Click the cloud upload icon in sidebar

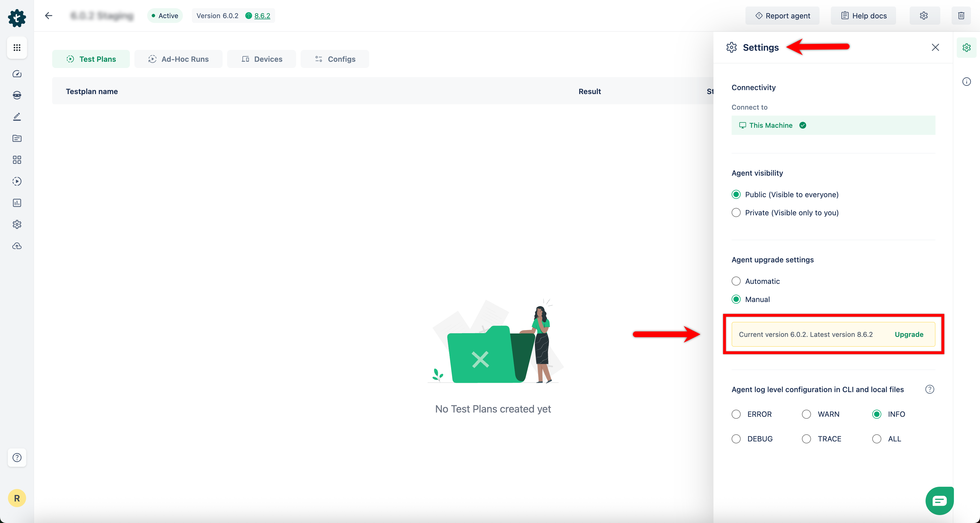point(17,246)
